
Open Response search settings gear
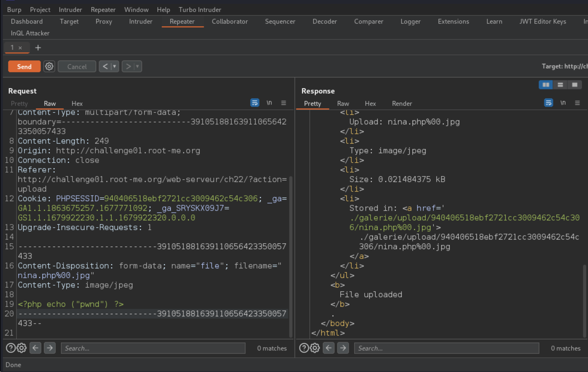315,348
